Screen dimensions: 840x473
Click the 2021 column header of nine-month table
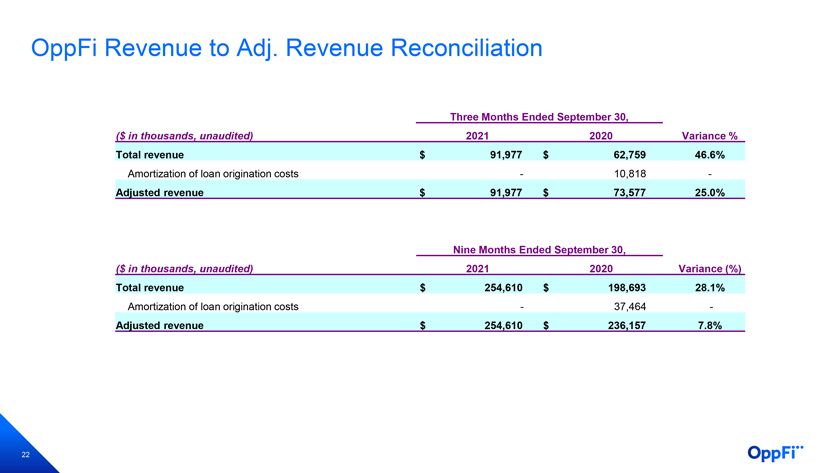click(477, 269)
